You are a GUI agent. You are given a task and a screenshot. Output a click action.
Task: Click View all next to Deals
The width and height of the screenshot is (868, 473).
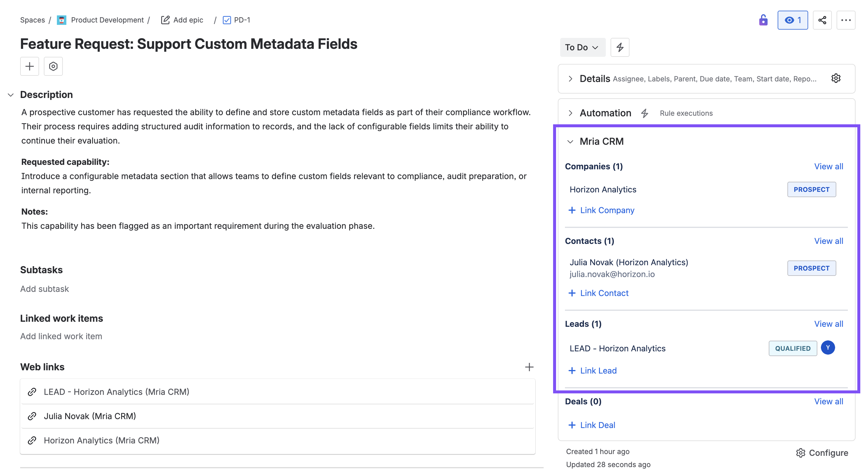[829, 401]
